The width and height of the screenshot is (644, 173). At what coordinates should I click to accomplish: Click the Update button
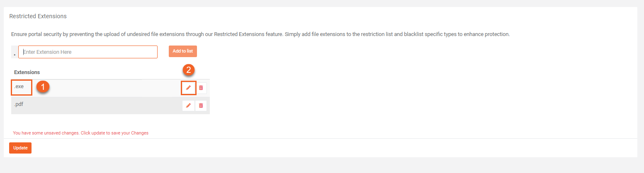(20, 148)
